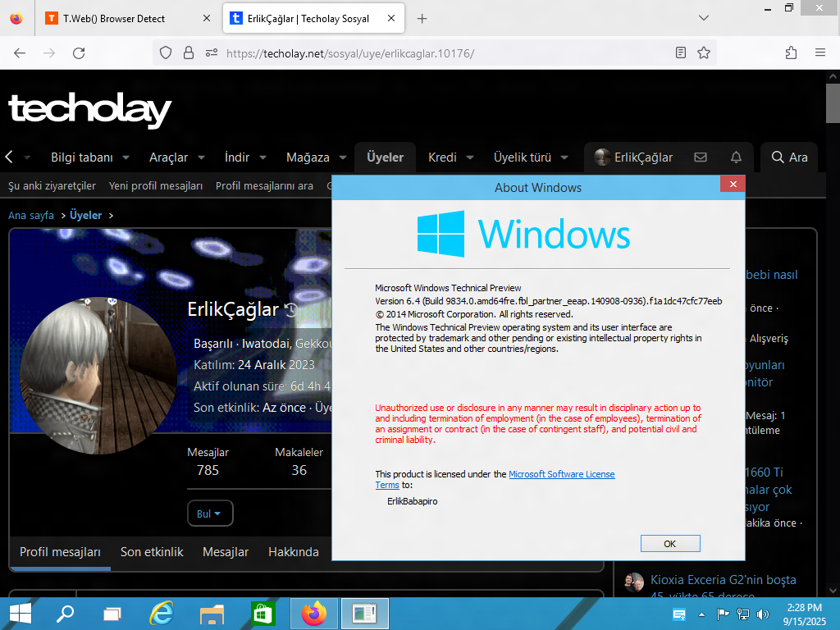
Task: Click the Mesajlar count 785
Action: point(208,470)
